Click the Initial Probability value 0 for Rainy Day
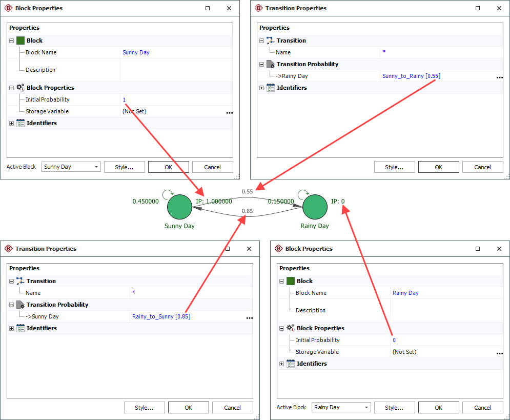 click(394, 340)
